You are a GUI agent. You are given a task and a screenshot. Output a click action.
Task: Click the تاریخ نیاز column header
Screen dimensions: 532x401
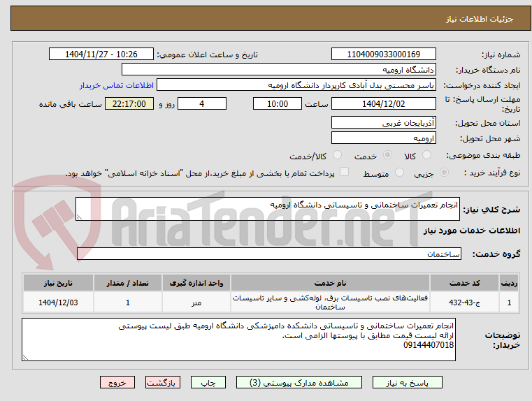coord(58,283)
